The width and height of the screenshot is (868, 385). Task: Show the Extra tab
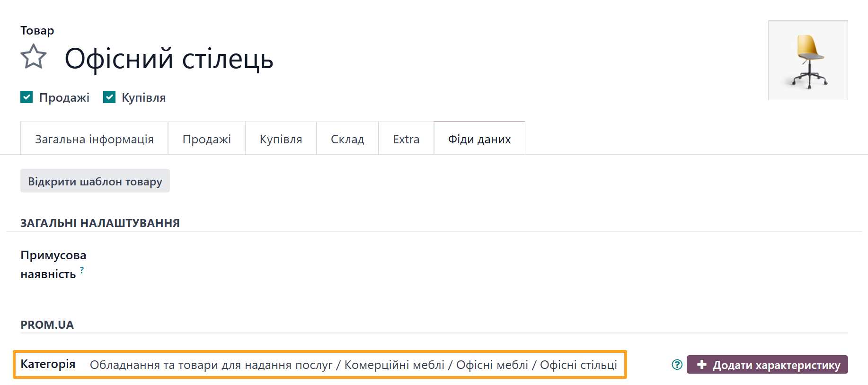406,139
